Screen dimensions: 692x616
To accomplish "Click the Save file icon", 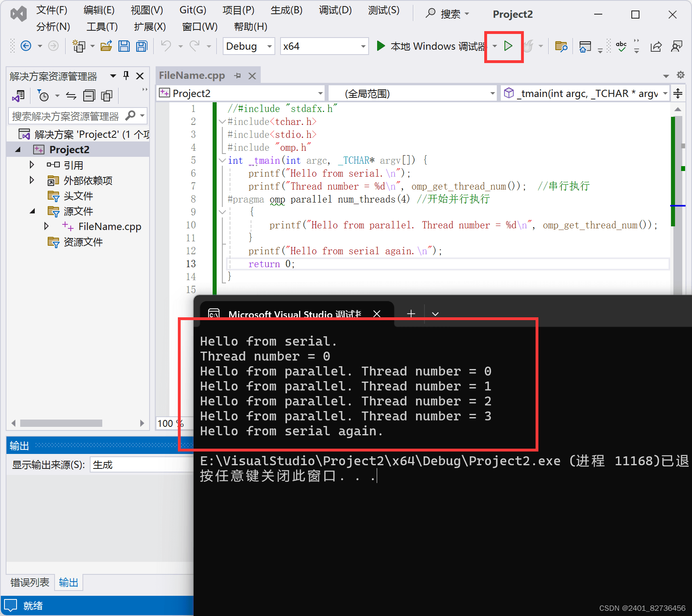I will [x=124, y=46].
